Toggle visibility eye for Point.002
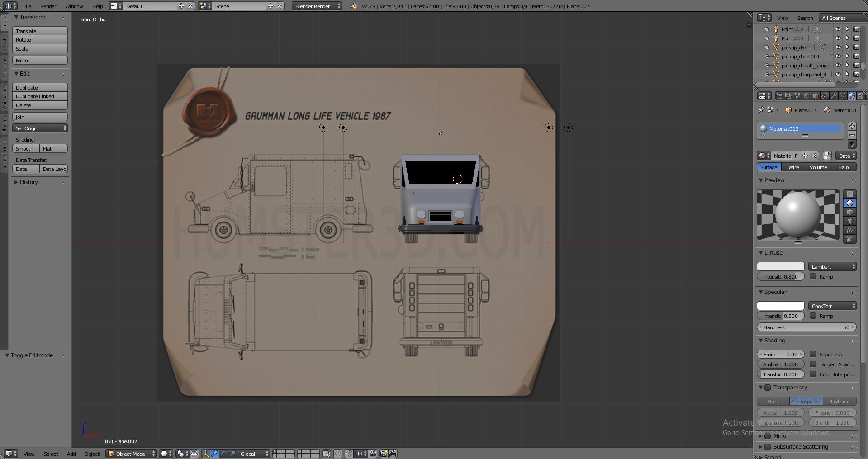The height and width of the screenshot is (459, 868). pos(838,29)
